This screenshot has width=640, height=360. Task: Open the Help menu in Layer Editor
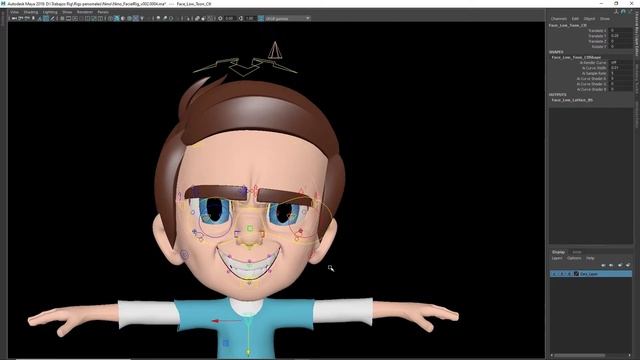coord(590,258)
